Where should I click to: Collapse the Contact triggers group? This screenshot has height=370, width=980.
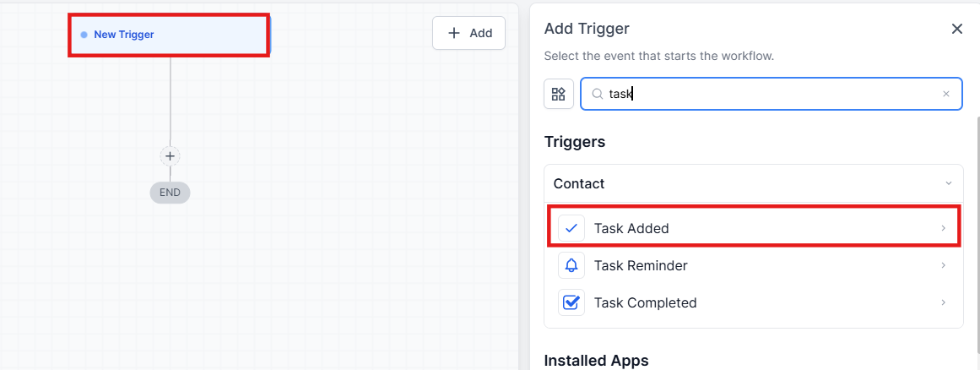(x=948, y=183)
